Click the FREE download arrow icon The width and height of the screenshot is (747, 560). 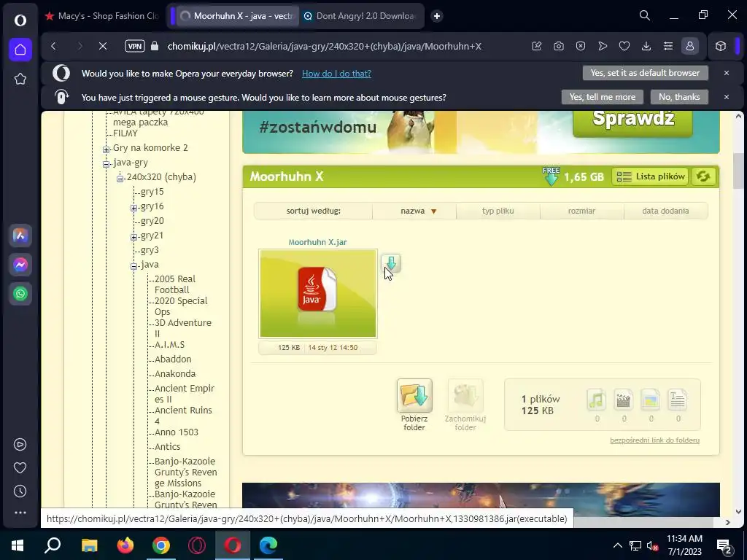(x=551, y=176)
